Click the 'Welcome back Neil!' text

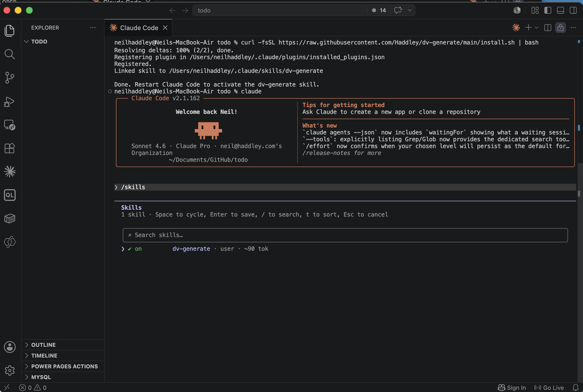point(206,112)
